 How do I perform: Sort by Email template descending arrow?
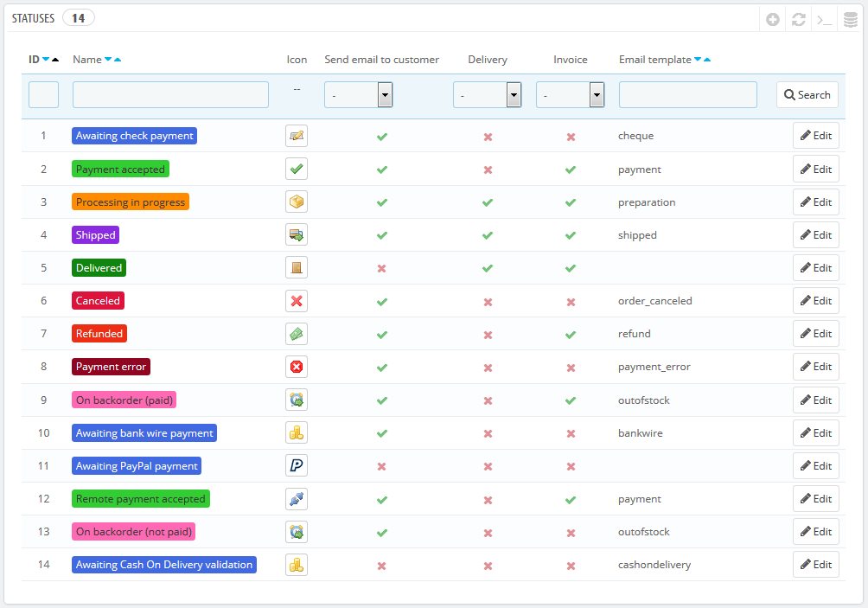coord(698,60)
